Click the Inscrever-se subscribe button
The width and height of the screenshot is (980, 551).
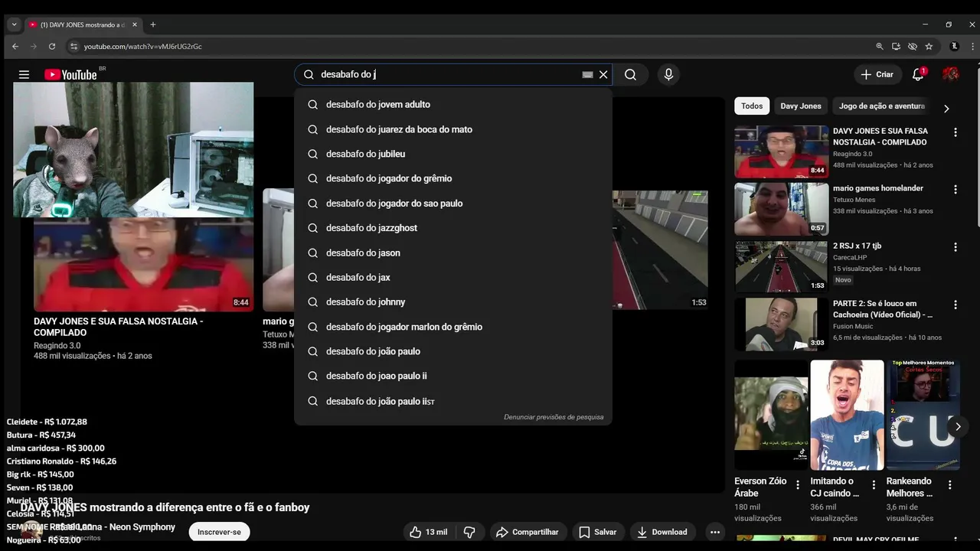219,532
